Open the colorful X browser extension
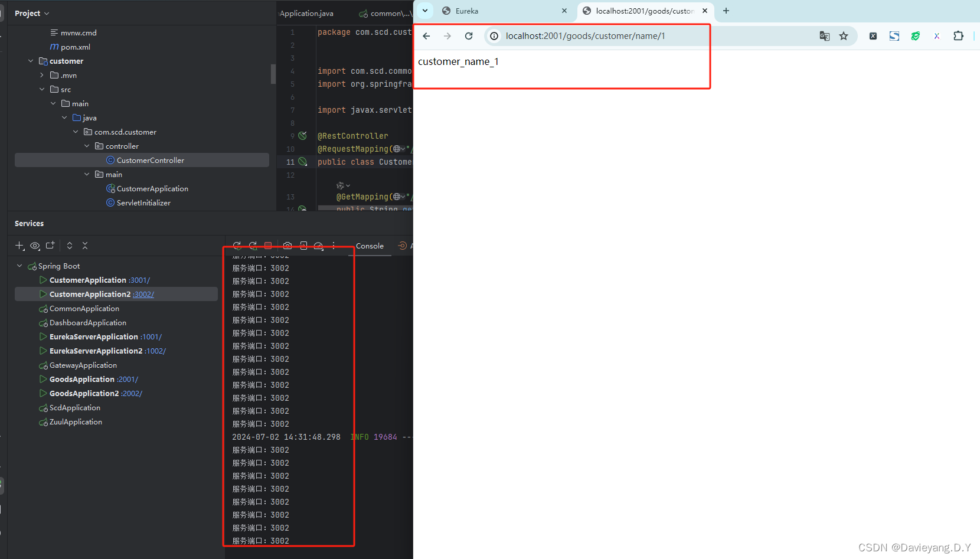Viewport: 980px width, 559px height. pyautogui.click(x=937, y=36)
